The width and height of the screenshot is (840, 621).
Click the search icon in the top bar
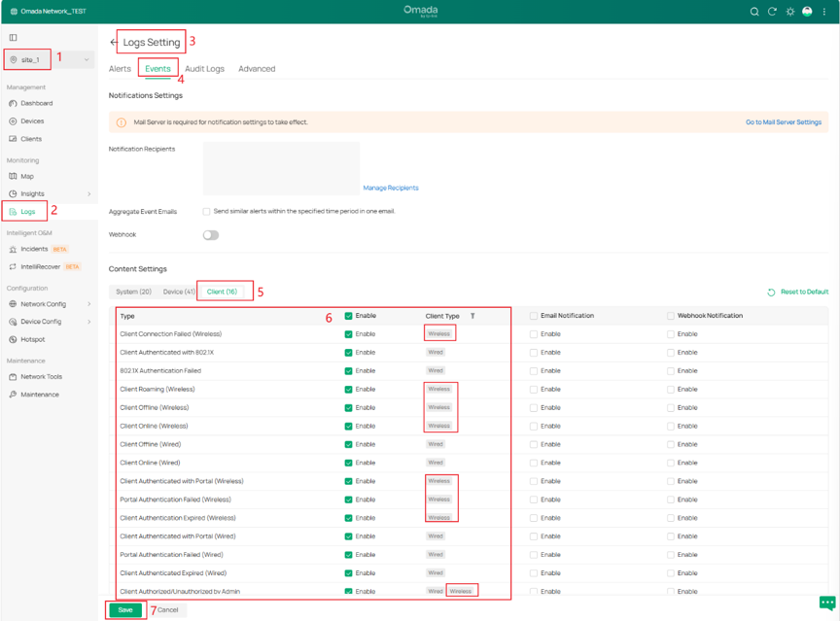click(x=753, y=12)
